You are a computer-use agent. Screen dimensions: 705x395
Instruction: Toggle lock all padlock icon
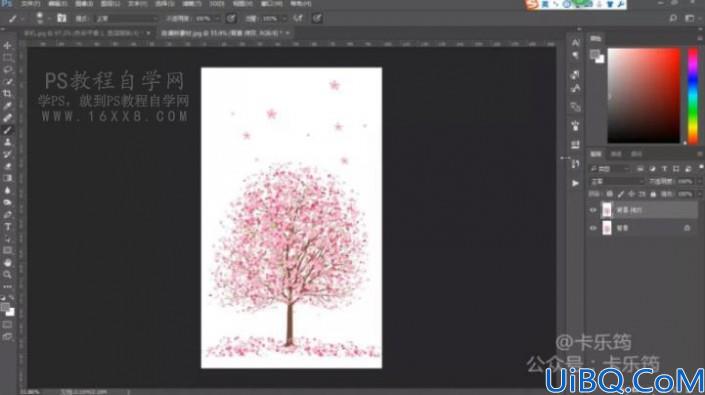point(653,194)
